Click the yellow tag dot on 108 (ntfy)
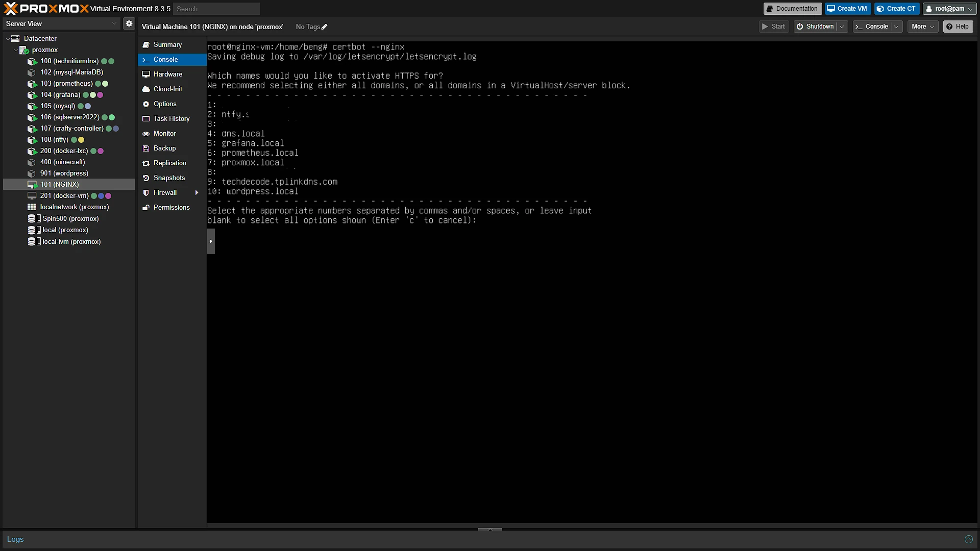 point(81,140)
